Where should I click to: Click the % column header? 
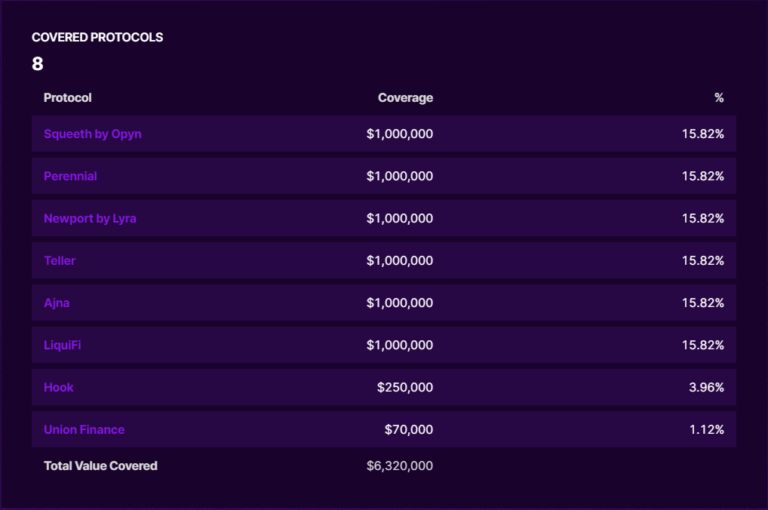pyautogui.click(x=718, y=98)
